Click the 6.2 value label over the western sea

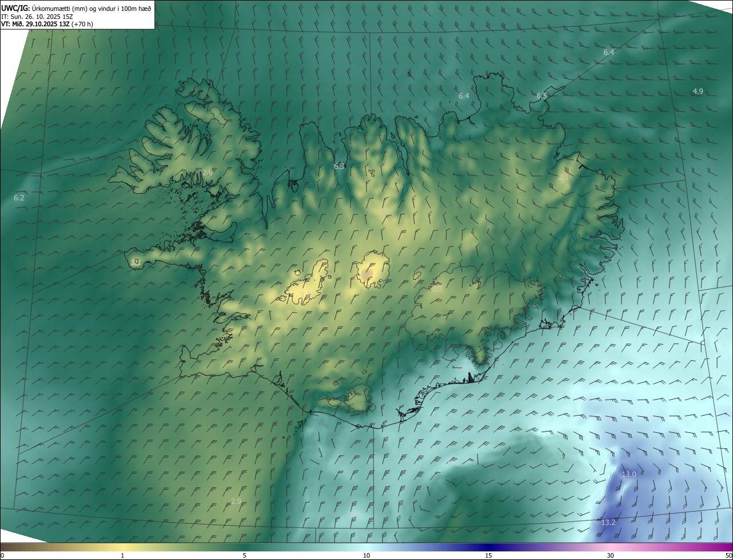(19, 198)
